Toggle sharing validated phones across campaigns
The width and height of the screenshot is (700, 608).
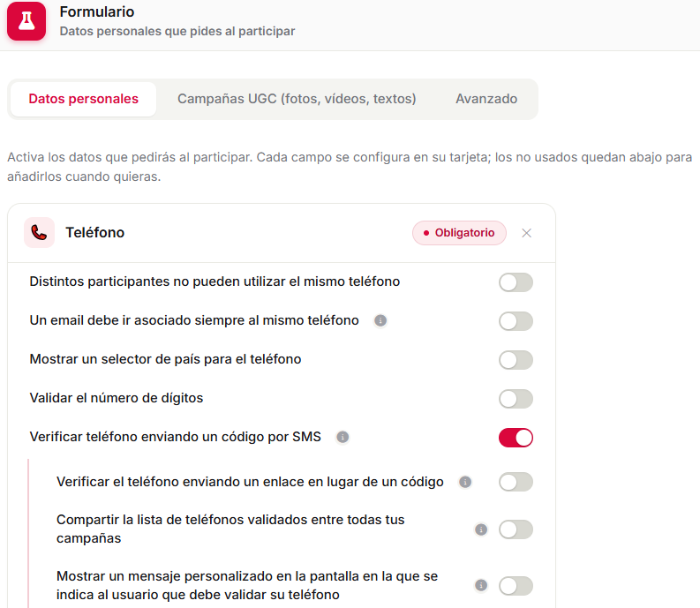516,529
